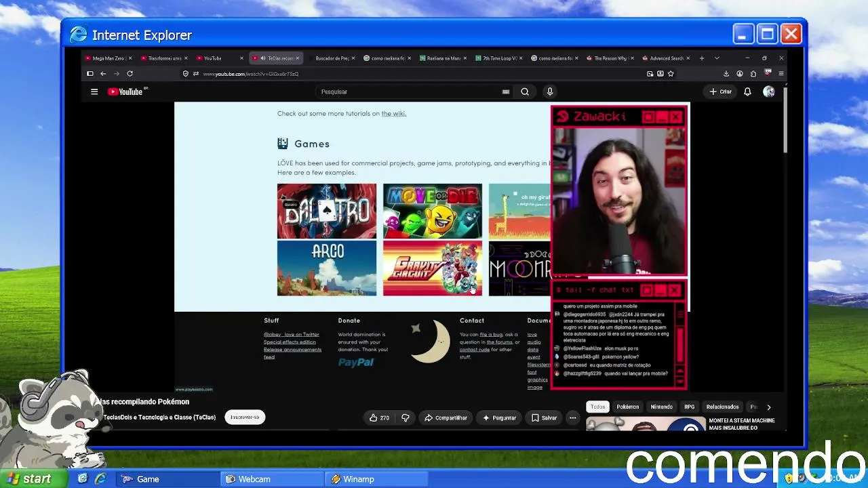Select the 'Relacionados' filter chip
The width and height of the screenshot is (868, 488).
point(723,407)
